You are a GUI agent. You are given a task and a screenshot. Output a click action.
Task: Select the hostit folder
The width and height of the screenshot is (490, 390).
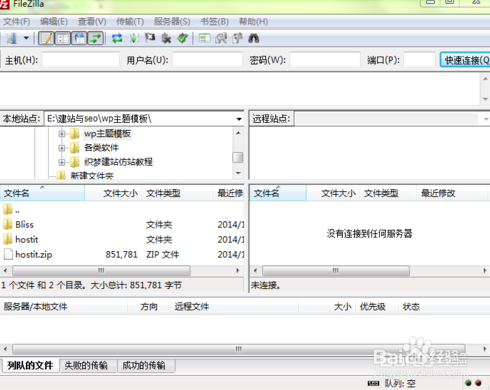point(21,239)
